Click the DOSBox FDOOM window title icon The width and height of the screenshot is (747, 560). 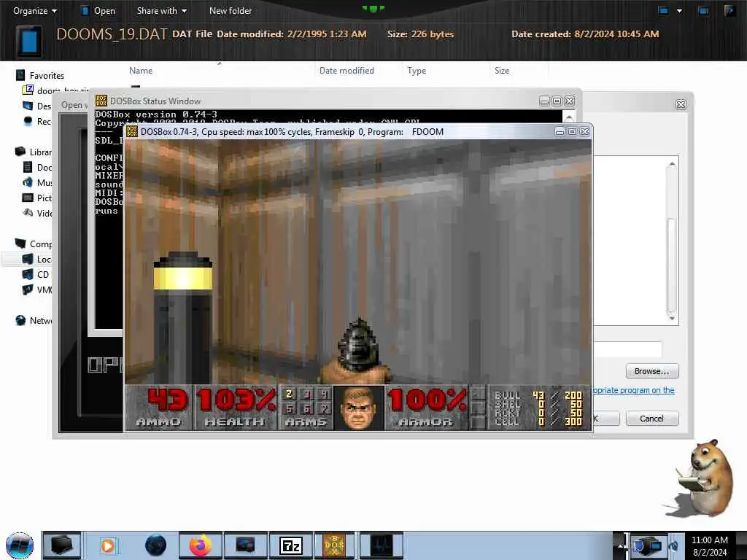[x=132, y=131]
